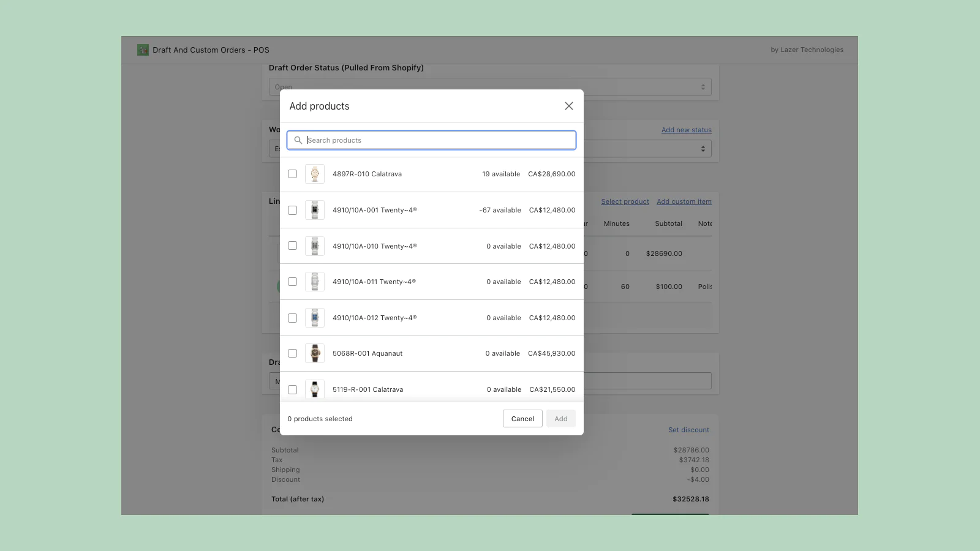Click the 4910/10A-001 Twenty~4 thumbnail
This screenshot has height=551, width=980.
click(x=315, y=210)
